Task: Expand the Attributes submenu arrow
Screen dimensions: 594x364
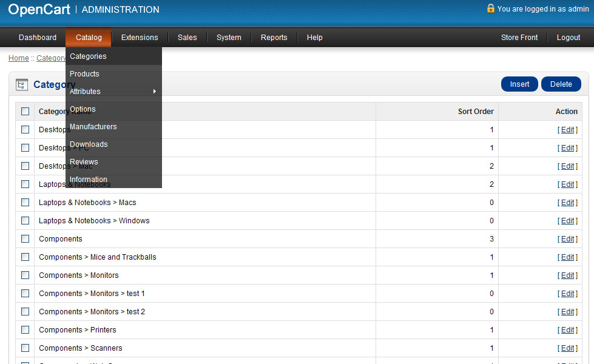Action: (154, 92)
